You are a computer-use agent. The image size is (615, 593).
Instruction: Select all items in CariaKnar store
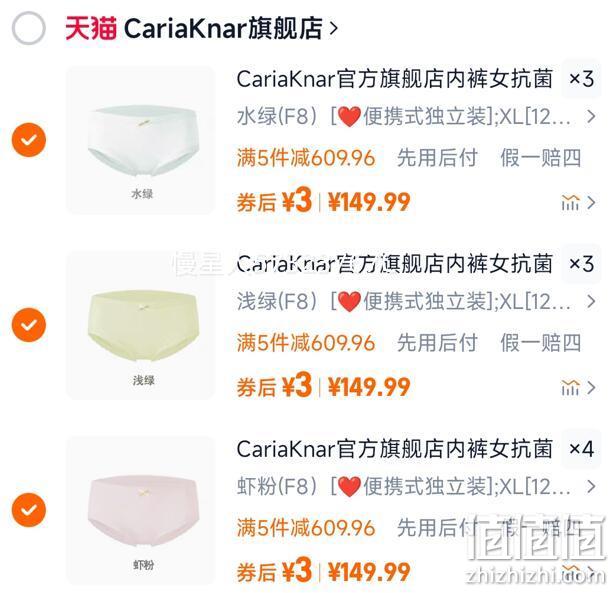[29, 28]
